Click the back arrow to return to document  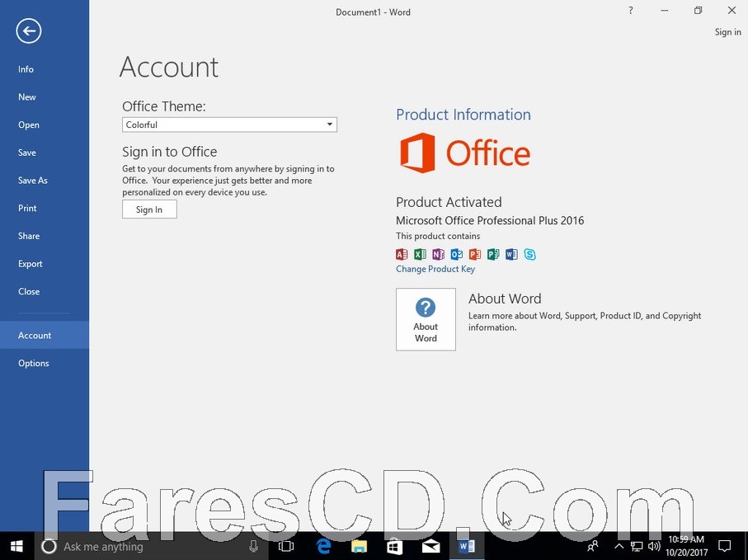(29, 31)
